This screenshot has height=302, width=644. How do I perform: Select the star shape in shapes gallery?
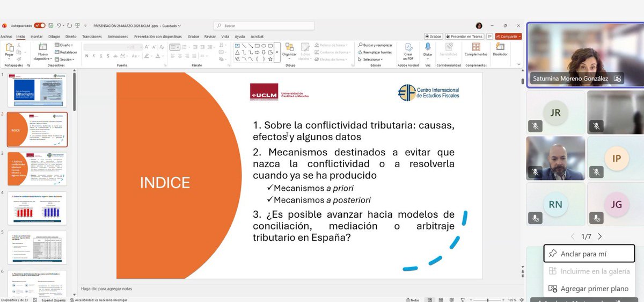click(270, 59)
